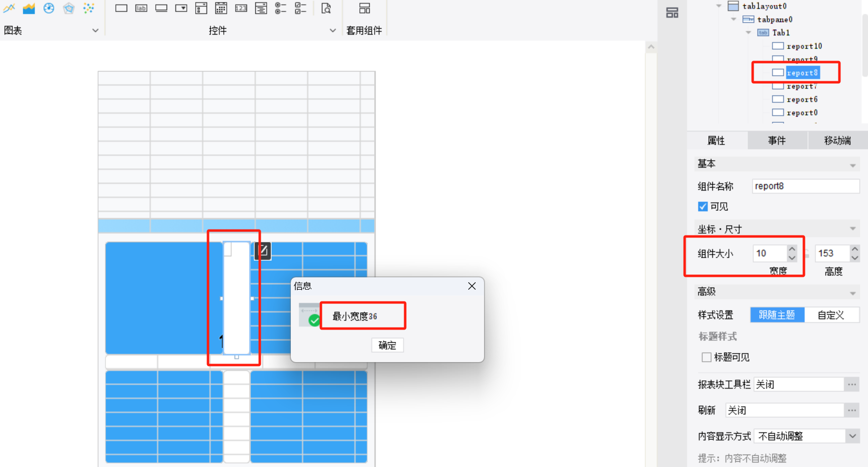Increase the width value with up arrow
Screen dimensions: 868x467
pyautogui.click(x=792, y=249)
